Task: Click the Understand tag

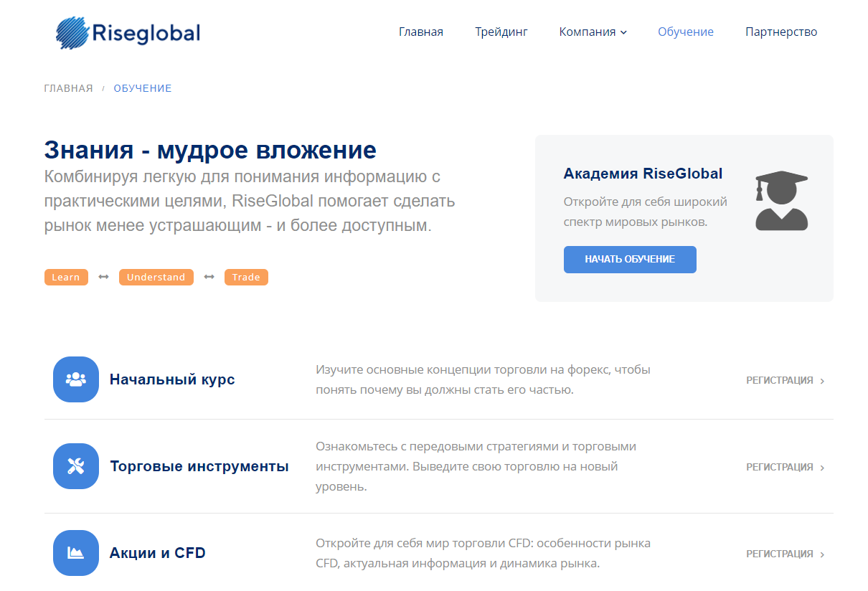Action: point(156,277)
